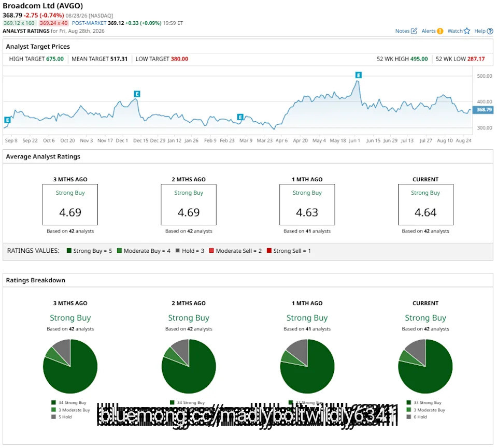This screenshot has height=448, width=497.
Task: Click the Strong Buy legend color square
Action: pyautogui.click(x=69, y=250)
